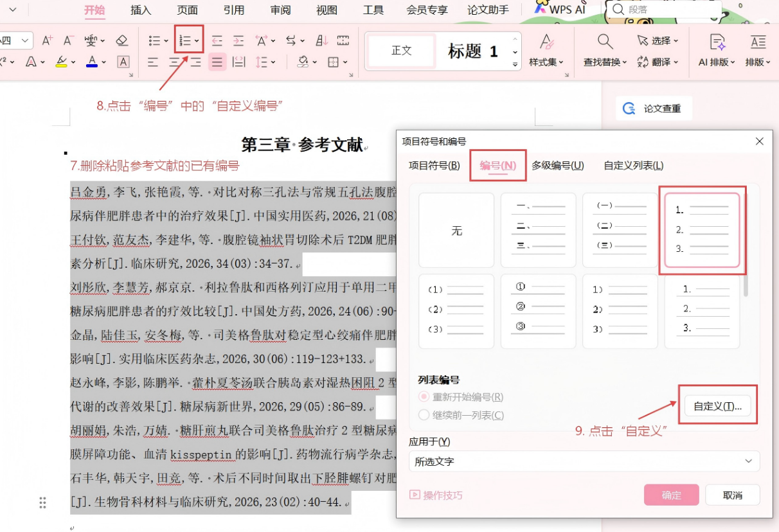
Task: Click the character border A icon
Action: point(123,62)
